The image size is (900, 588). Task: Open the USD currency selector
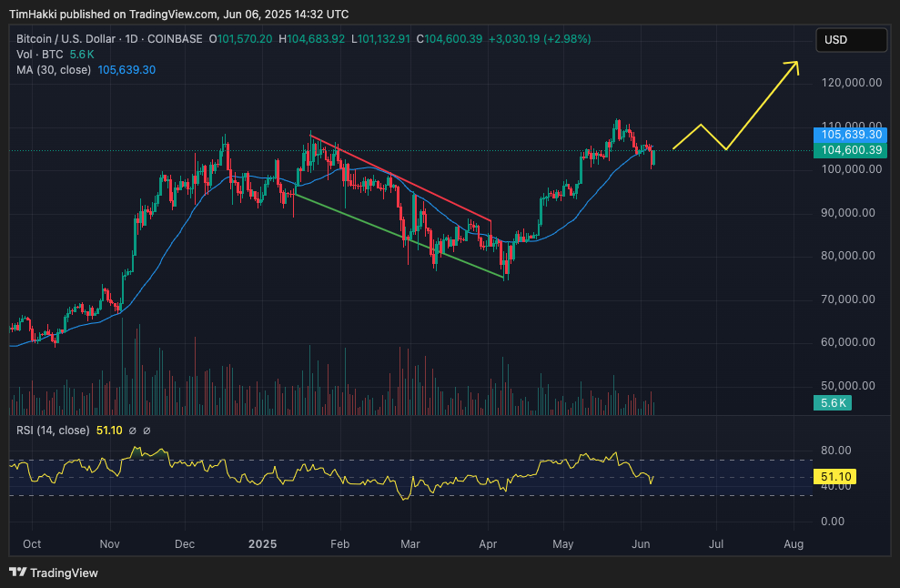coord(851,39)
